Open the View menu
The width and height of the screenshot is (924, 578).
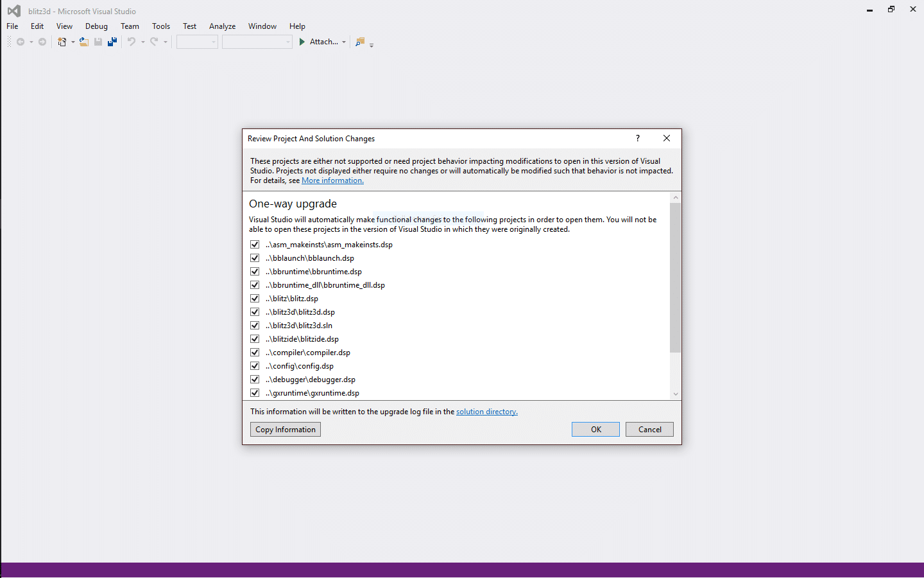(x=64, y=26)
